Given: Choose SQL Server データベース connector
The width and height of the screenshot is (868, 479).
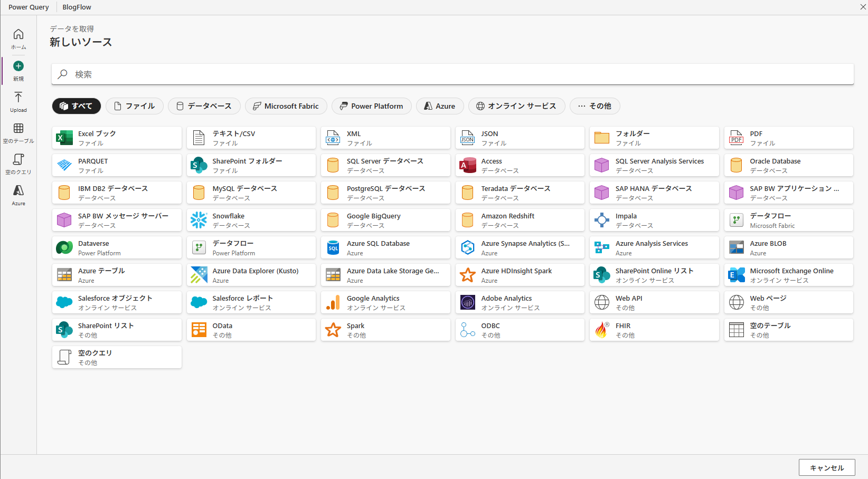Looking at the screenshot, I should tap(385, 166).
